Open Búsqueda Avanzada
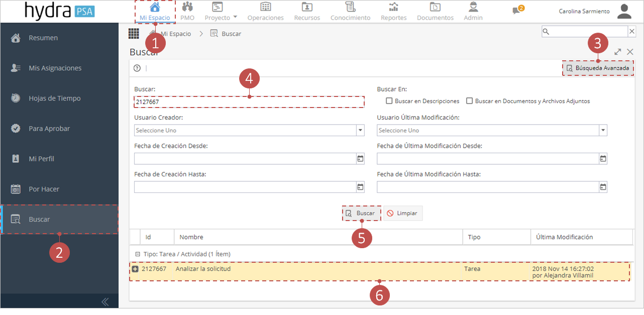The width and height of the screenshot is (644, 315). 598,68
